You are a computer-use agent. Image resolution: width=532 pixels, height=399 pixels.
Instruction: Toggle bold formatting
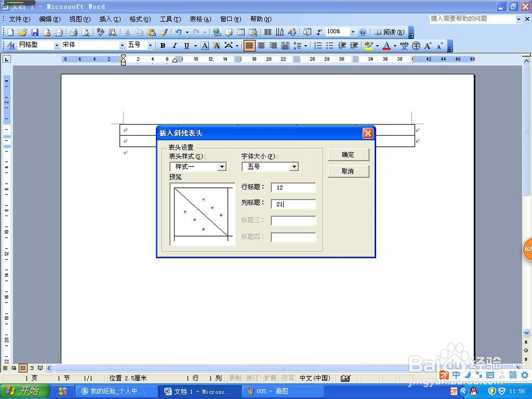pos(163,45)
